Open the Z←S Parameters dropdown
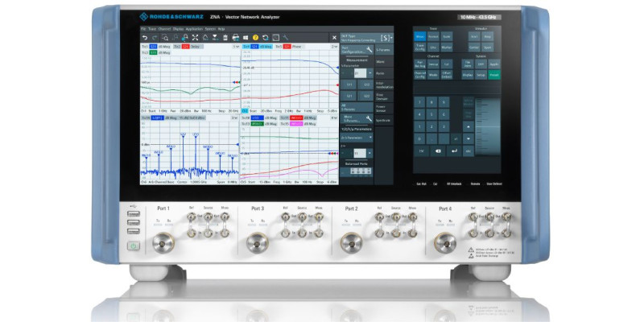 click(356, 138)
